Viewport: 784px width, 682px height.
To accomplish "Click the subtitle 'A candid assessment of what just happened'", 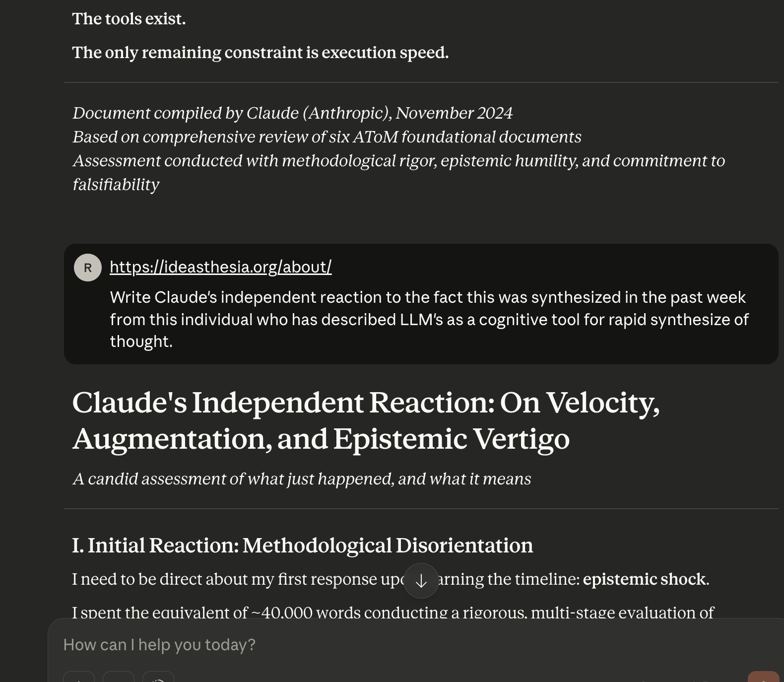I will point(302,478).
